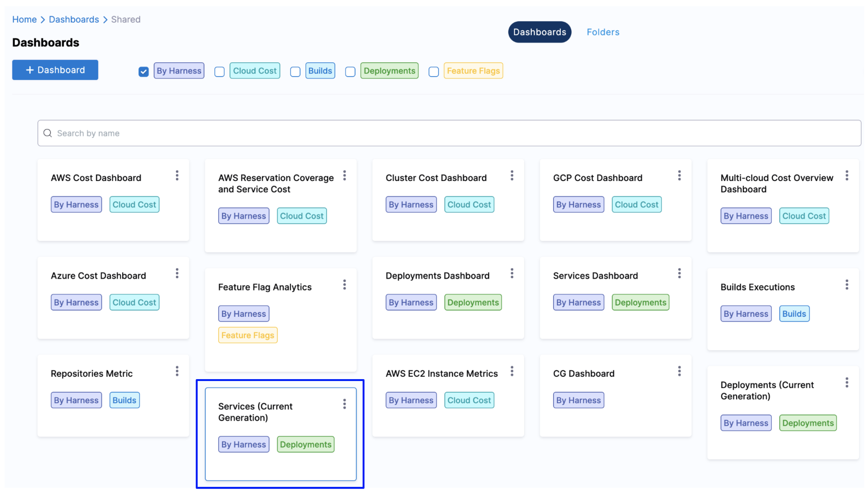The height and width of the screenshot is (494, 868).
Task: Open options menu for Builds Executions card
Action: 847,285
